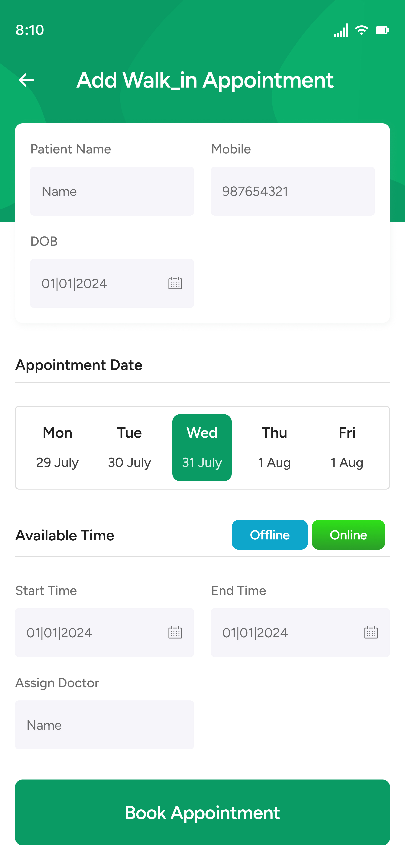Open the Assign Doctor name field

105,725
